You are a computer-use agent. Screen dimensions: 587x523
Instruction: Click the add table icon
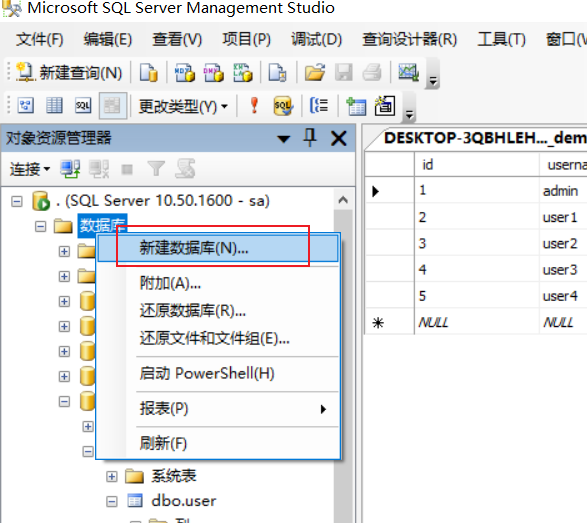tap(356, 106)
